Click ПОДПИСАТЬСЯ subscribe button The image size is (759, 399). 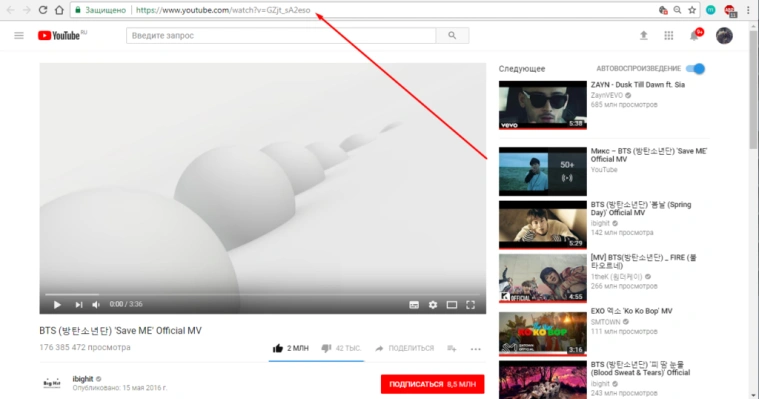pos(432,384)
